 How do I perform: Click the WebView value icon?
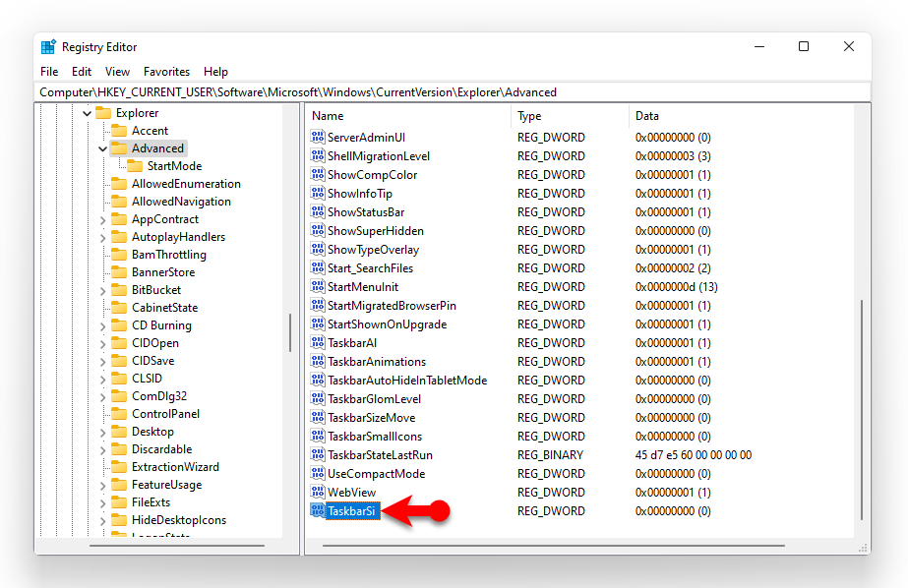318,492
